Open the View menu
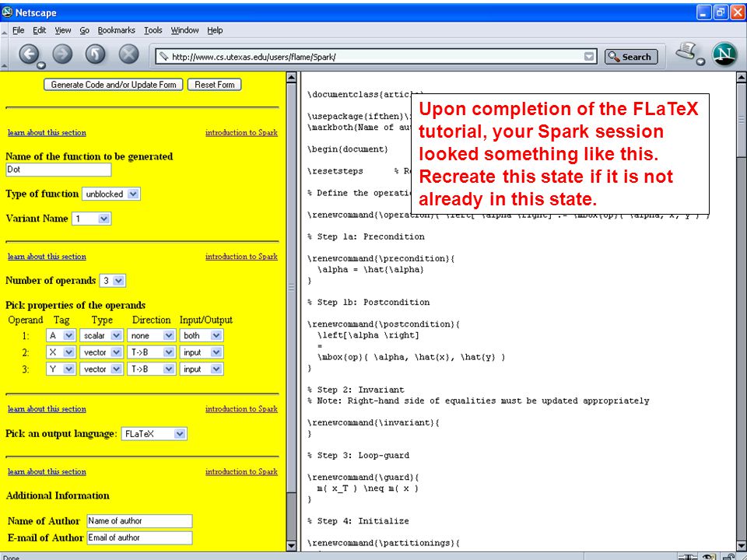Viewport: 747px width, 560px height. click(x=63, y=30)
